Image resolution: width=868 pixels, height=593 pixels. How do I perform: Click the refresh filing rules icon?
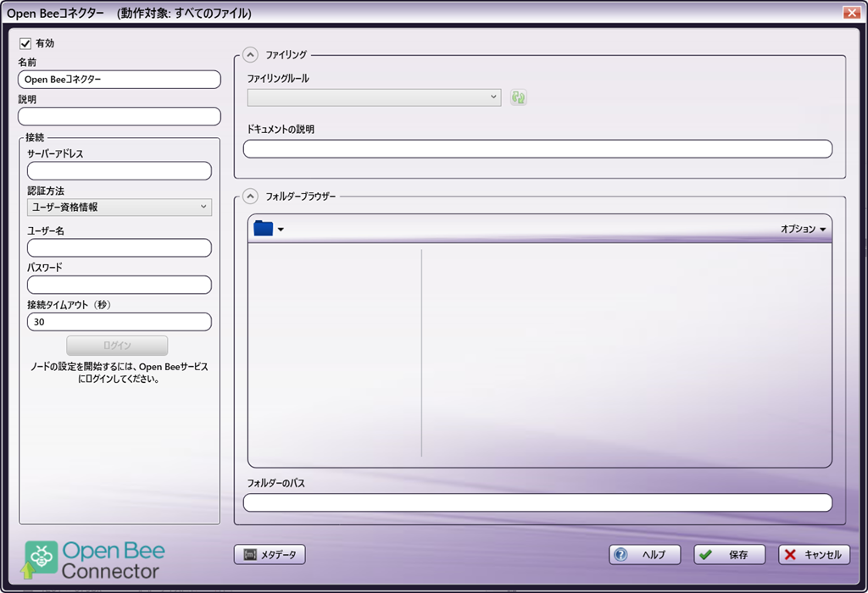point(519,97)
